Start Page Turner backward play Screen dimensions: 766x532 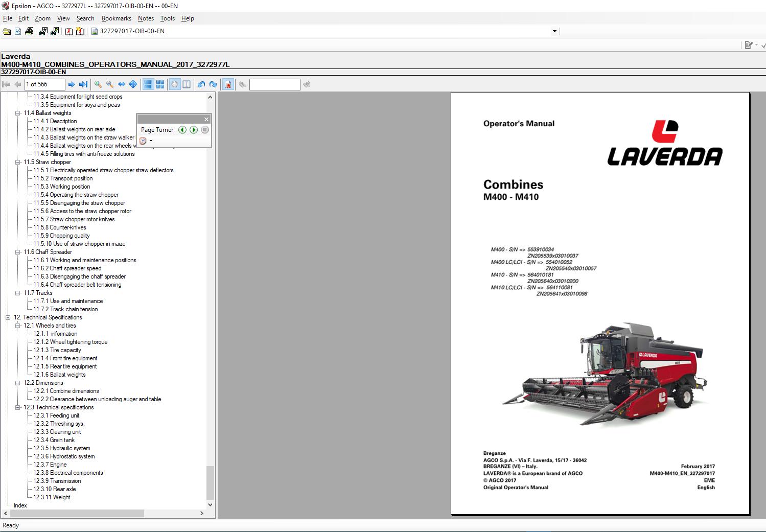tap(182, 130)
